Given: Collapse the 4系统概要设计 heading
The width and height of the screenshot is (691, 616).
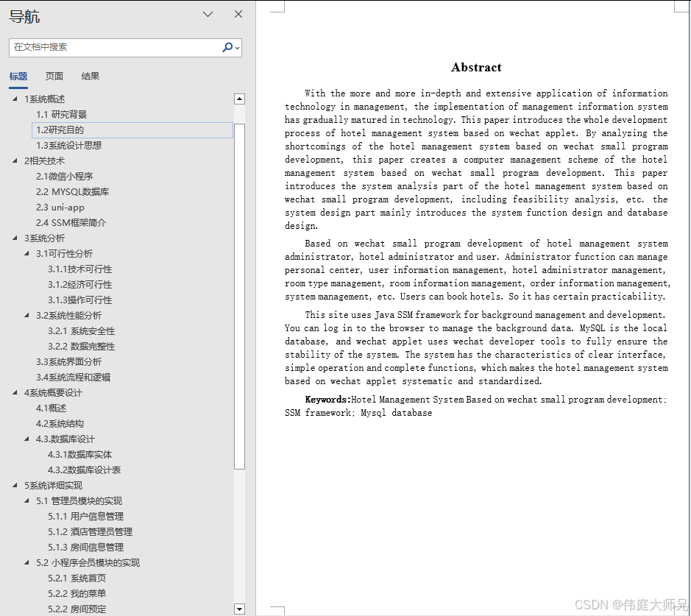Looking at the screenshot, I should [x=15, y=392].
